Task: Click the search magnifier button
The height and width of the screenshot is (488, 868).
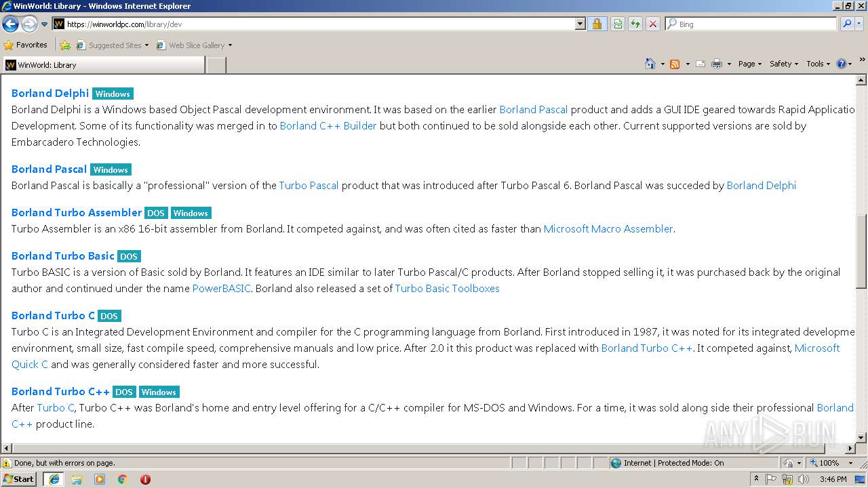Action: (x=847, y=24)
